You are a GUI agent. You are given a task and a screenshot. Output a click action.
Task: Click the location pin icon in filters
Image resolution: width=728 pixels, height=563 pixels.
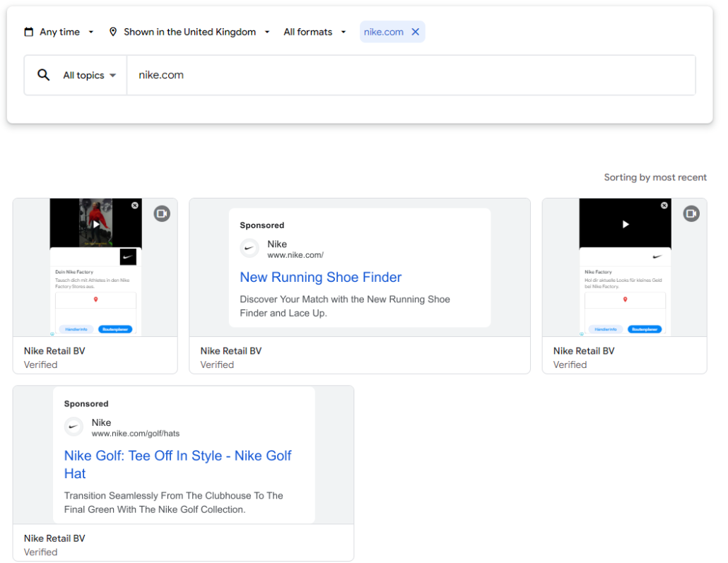(113, 32)
